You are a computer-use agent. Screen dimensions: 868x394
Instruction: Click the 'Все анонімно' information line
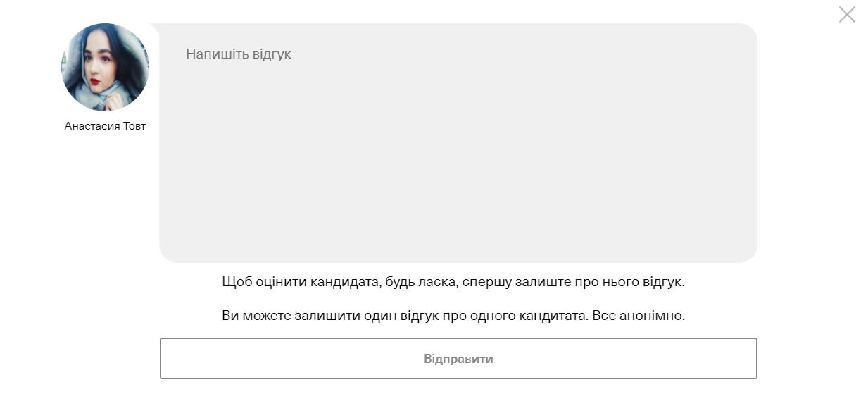click(453, 315)
